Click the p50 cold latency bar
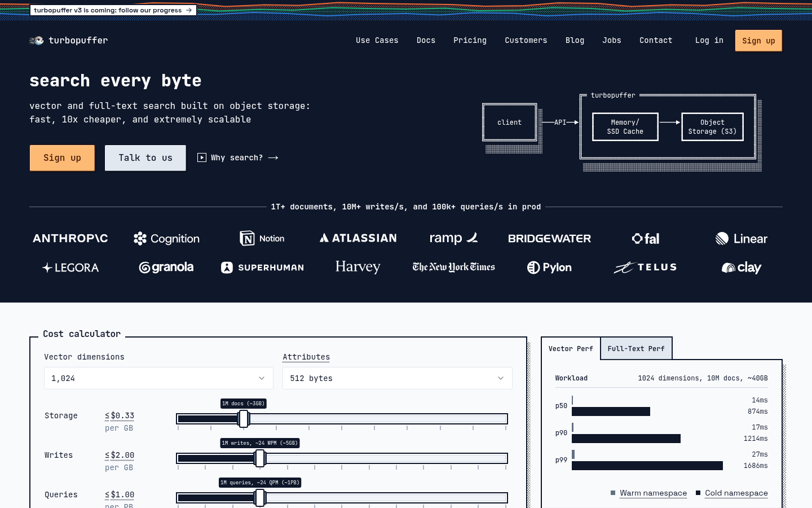 click(x=611, y=411)
